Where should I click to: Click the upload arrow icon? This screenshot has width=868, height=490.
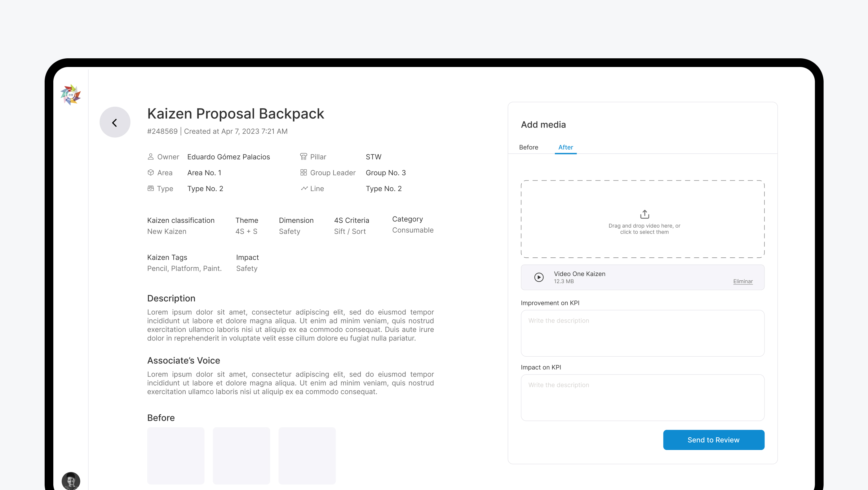pyautogui.click(x=644, y=214)
